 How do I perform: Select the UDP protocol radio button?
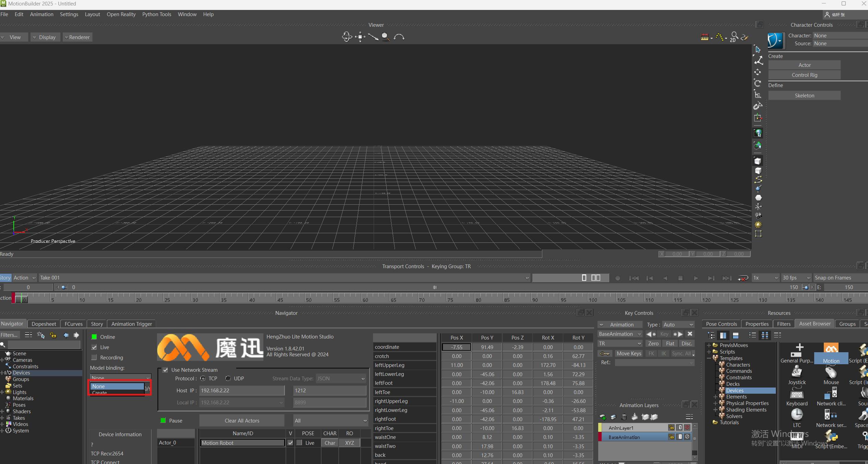(228, 379)
